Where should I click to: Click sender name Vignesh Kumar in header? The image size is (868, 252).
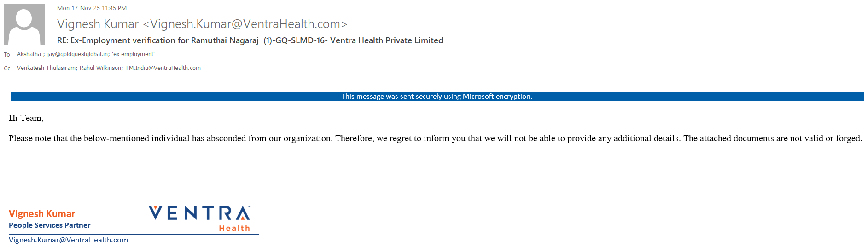click(98, 24)
